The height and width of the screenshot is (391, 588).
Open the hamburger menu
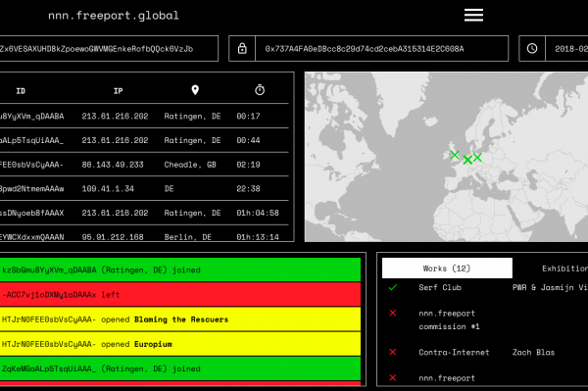[x=473, y=15]
